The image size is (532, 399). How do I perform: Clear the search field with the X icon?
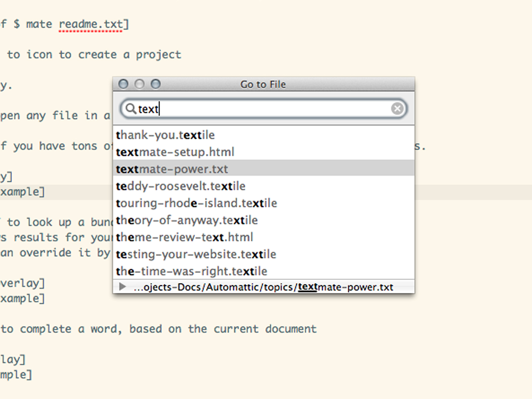pyautogui.click(x=397, y=108)
